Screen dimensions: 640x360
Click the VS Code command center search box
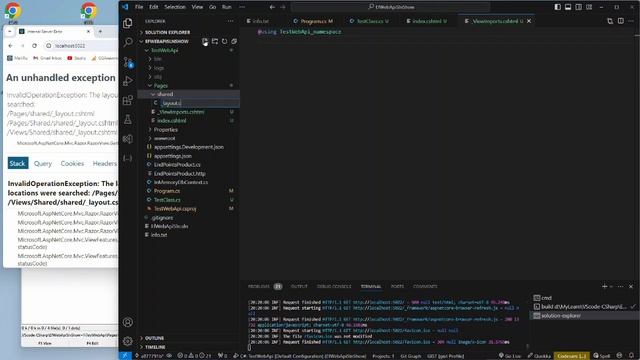click(x=391, y=7)
